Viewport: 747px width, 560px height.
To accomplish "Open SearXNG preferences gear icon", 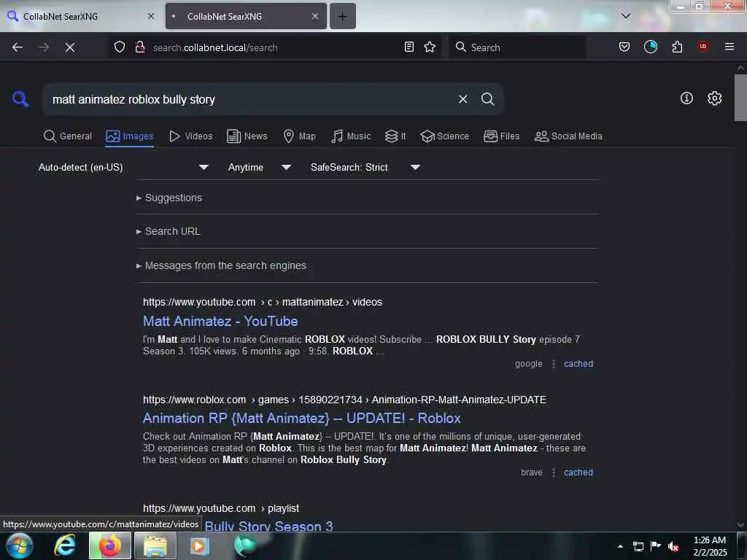I will [x=714, y=98].
